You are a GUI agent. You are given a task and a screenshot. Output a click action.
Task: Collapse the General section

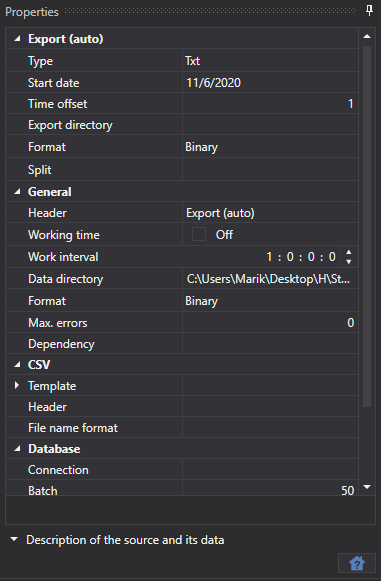[17, 192]
